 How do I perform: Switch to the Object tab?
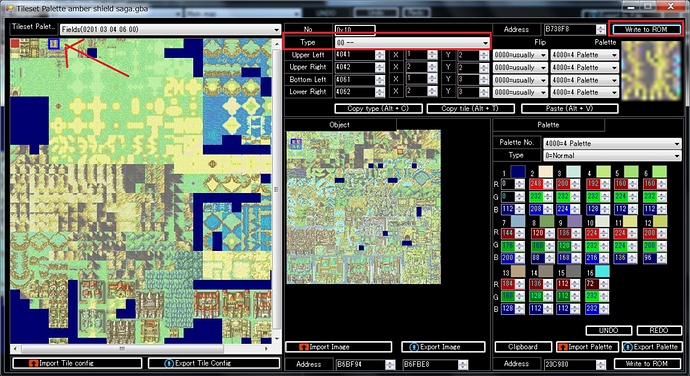pos(340,125)
